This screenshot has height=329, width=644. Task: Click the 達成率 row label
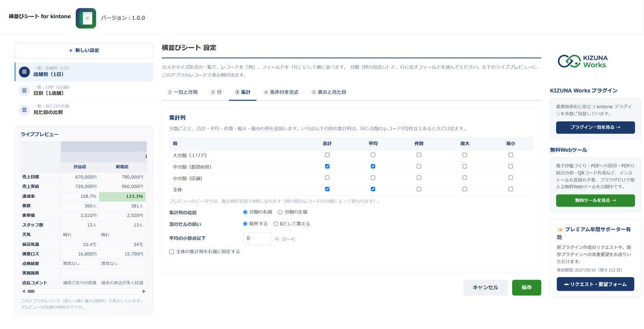pos(28,196)
